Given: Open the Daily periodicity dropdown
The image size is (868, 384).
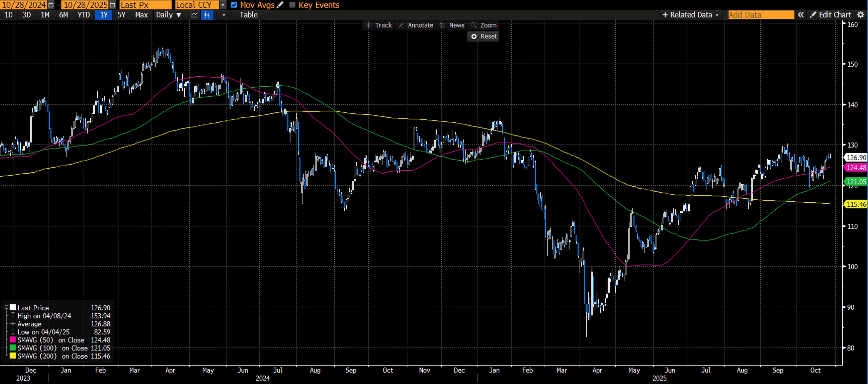Looking at the screenshot, I should coord(169,15).
